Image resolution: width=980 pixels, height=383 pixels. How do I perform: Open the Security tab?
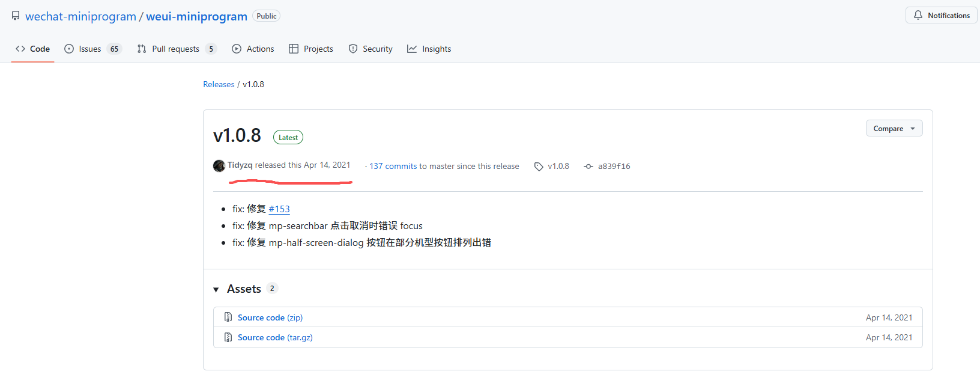371,49
